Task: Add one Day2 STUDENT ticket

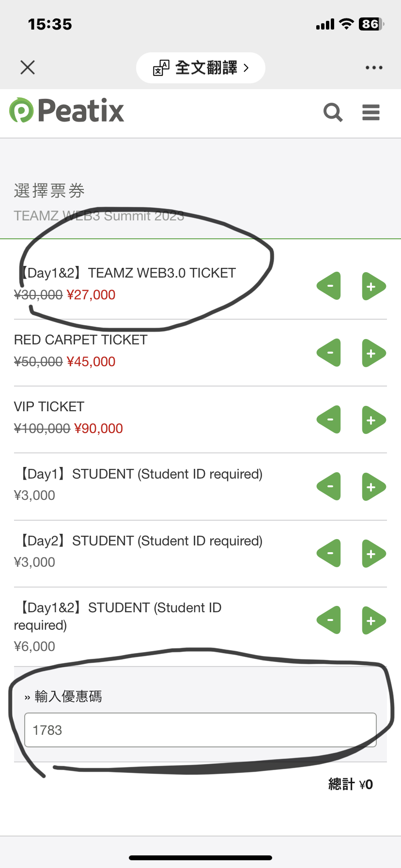Action: 373,554
